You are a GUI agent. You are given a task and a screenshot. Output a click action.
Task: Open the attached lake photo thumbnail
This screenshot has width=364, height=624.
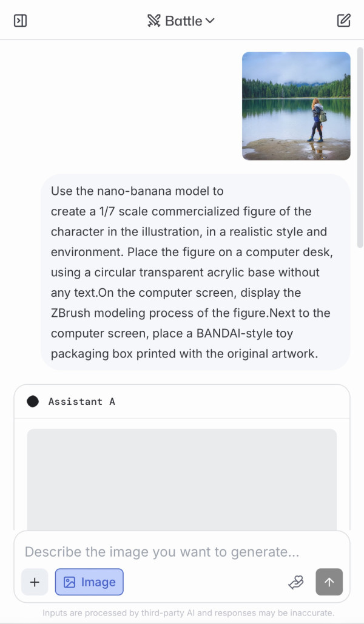coord(296,106)
